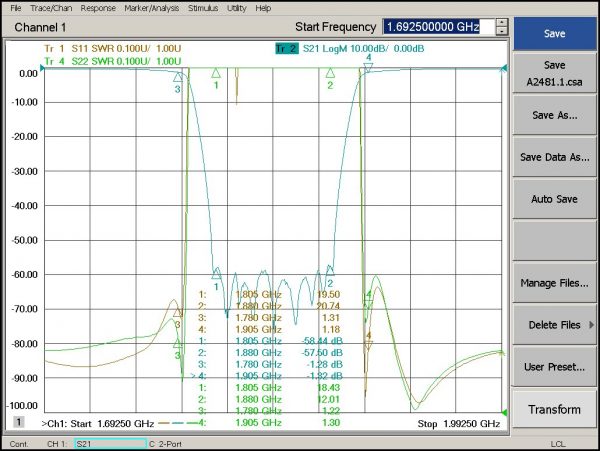Click marker readout 1.805 GHz 19.50
The width and height of the screenshot is (600, 451).
coord(269,295)
